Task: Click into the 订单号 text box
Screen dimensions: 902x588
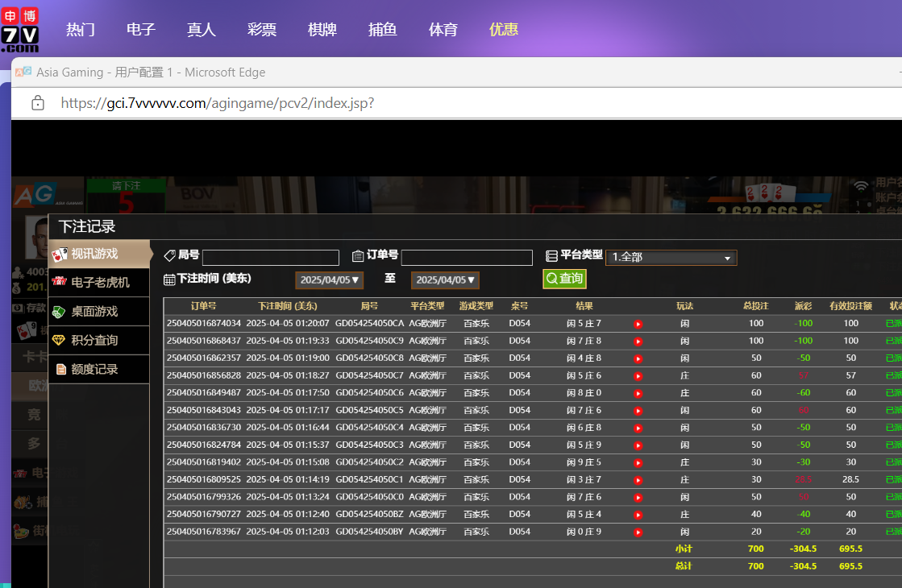Action: click(467, 258)
